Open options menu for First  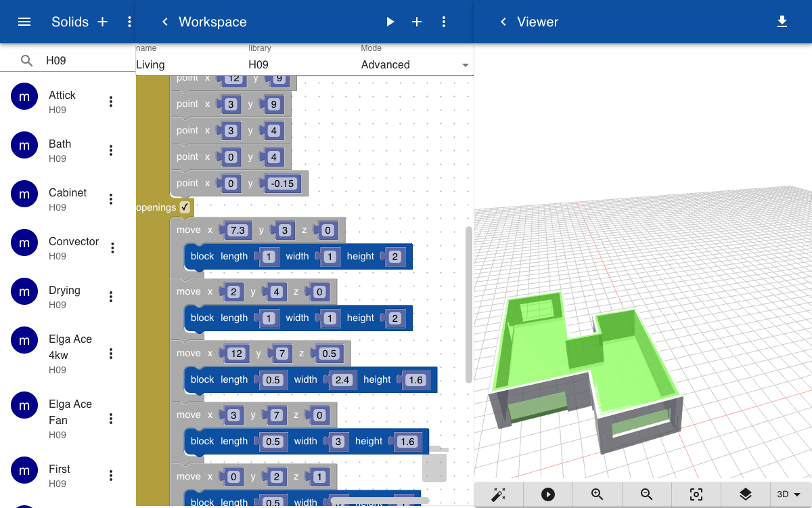point(111,475)
